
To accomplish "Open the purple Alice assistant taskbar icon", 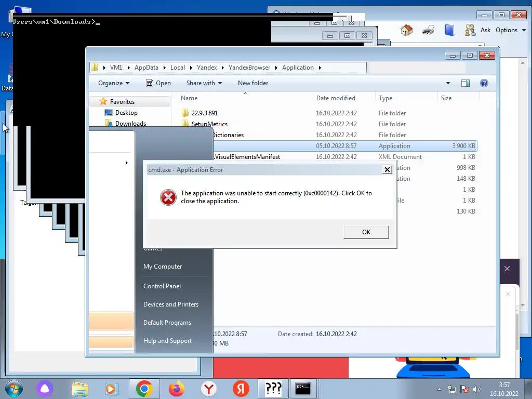I will click(x=45, y=389).
